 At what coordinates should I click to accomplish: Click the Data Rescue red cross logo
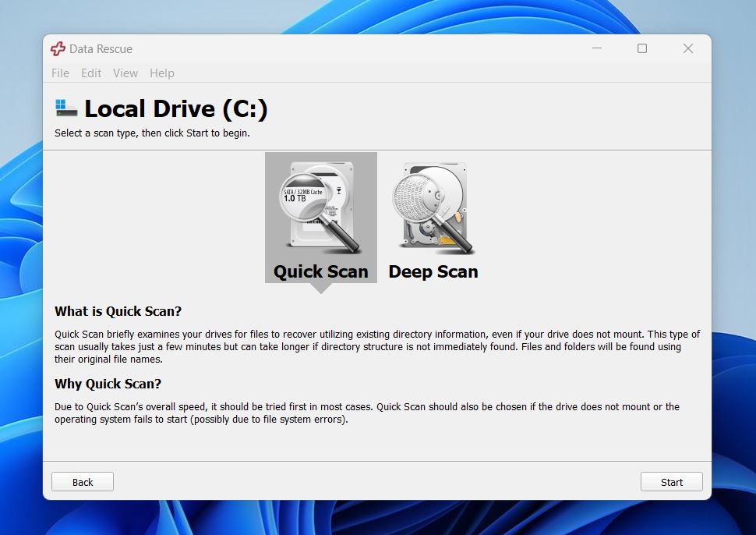click(x=58, y=48)
